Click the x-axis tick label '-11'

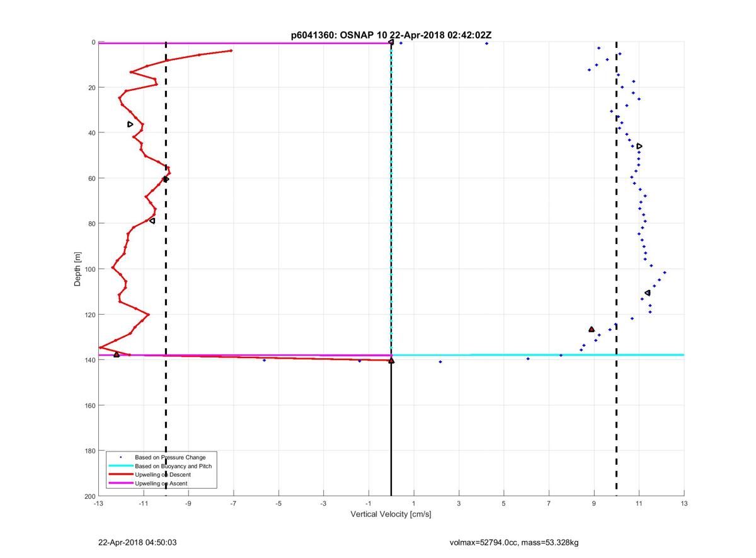(x=143, y=504)
